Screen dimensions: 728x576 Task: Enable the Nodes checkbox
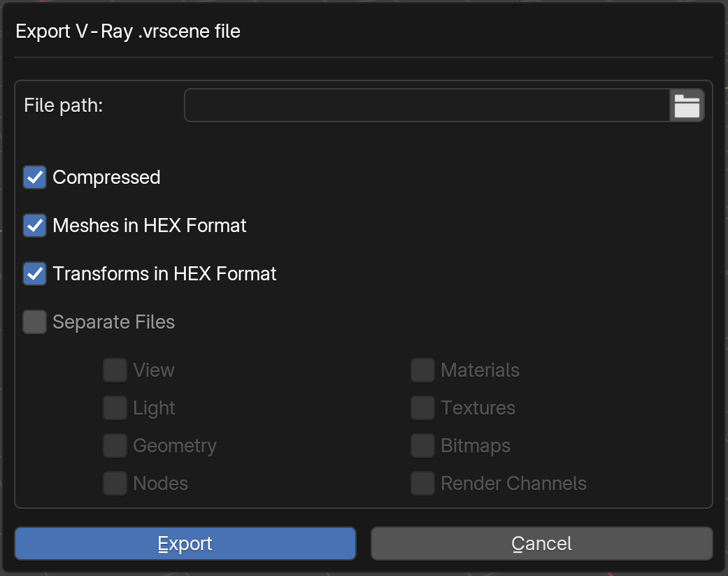pos(115,484)
